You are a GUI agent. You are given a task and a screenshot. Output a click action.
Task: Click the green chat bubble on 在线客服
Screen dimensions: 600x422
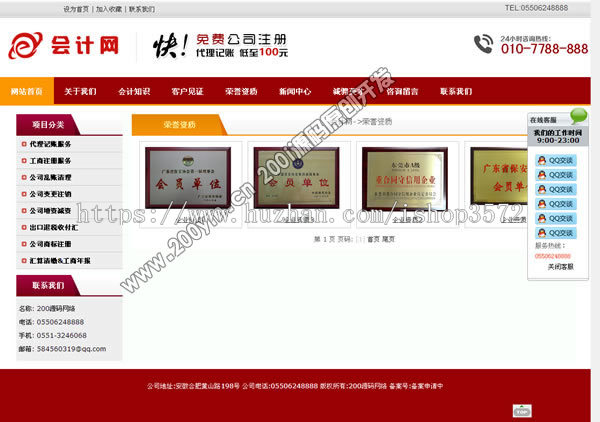click(579, 116)
